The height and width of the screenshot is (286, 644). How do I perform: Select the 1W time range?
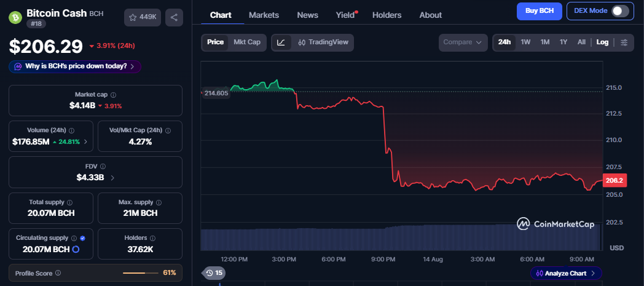coord(526,42)
